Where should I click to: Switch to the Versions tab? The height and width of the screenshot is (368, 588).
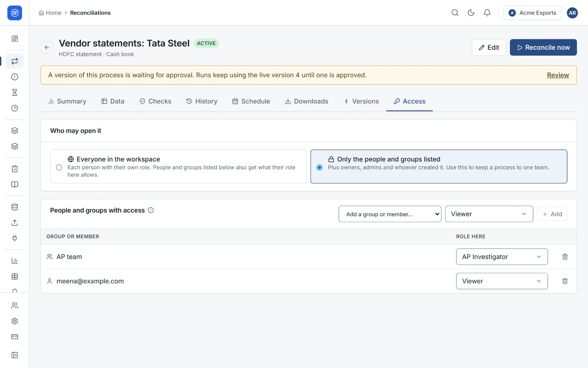coord(361,101)
